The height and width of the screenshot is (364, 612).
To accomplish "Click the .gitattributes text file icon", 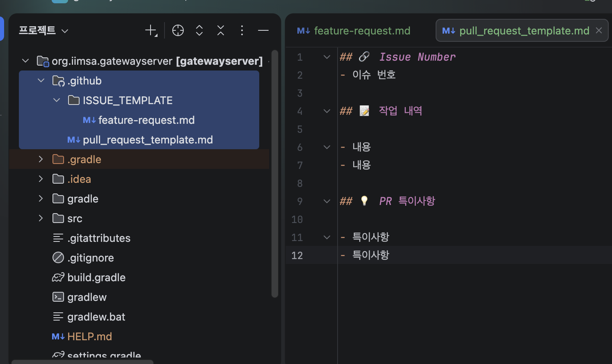I will [x=58, y=238].
